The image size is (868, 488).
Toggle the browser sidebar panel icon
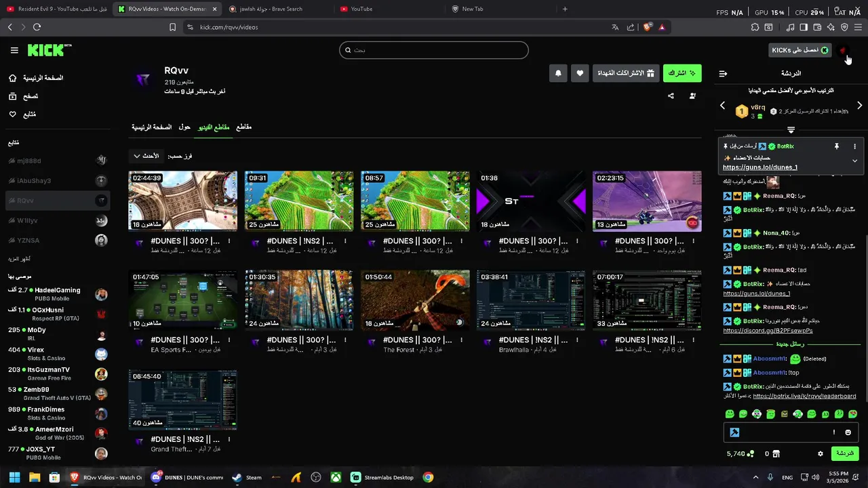pyautogui.click(x=804, y=27)
